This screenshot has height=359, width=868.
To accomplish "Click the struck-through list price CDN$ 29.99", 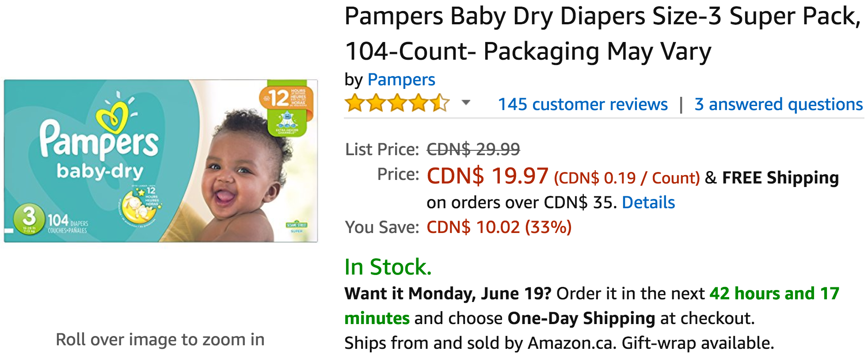I will [x=473, y=149].
